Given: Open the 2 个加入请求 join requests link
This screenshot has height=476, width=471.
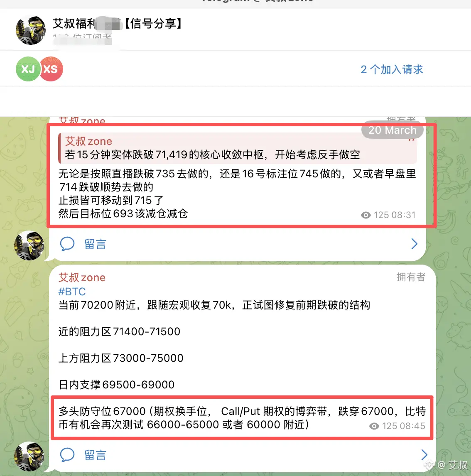Looking at the screenshot, I should click(392, 69).
